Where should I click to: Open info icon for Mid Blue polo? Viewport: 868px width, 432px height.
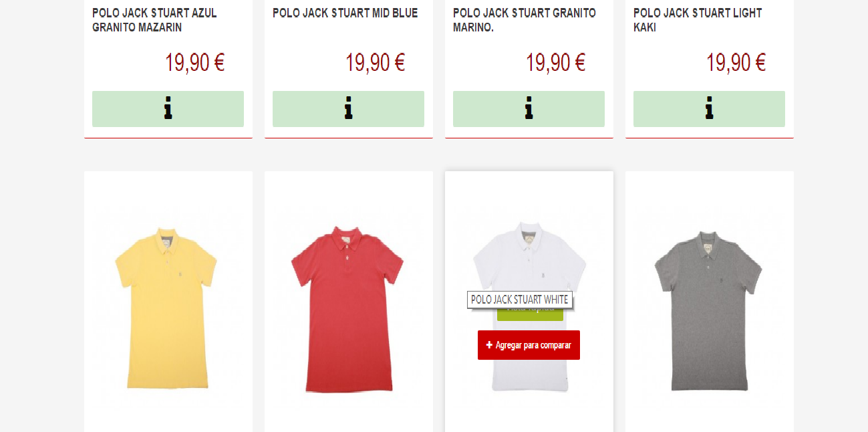348,108
